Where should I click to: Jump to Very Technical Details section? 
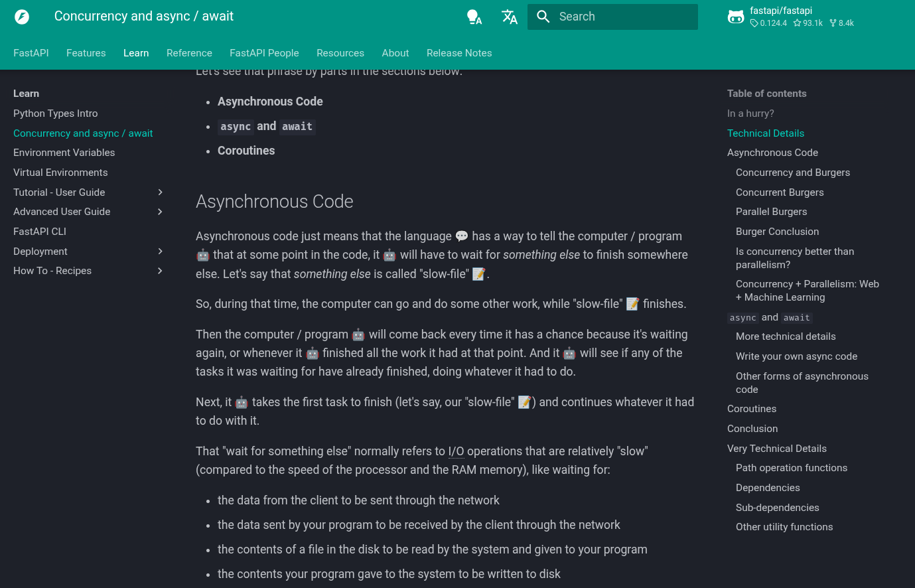click(776, 449)
